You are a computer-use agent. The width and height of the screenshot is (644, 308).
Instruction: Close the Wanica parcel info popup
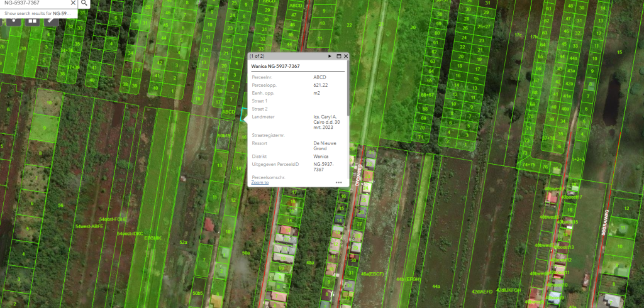[x=345, y=57]
